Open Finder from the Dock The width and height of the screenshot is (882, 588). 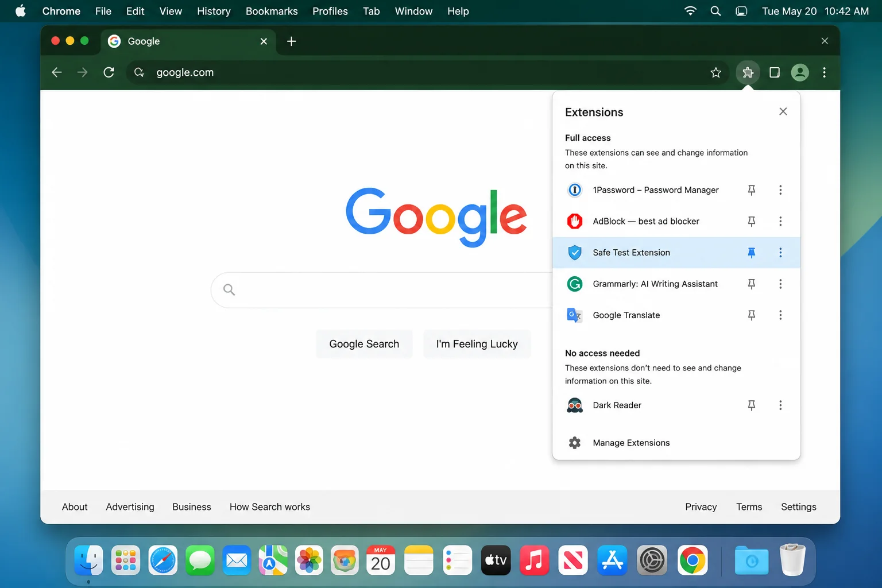coord(88,560)
